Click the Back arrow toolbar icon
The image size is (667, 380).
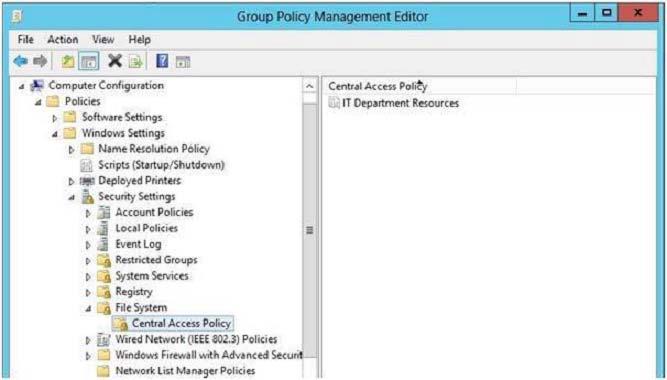pos(20,62)
